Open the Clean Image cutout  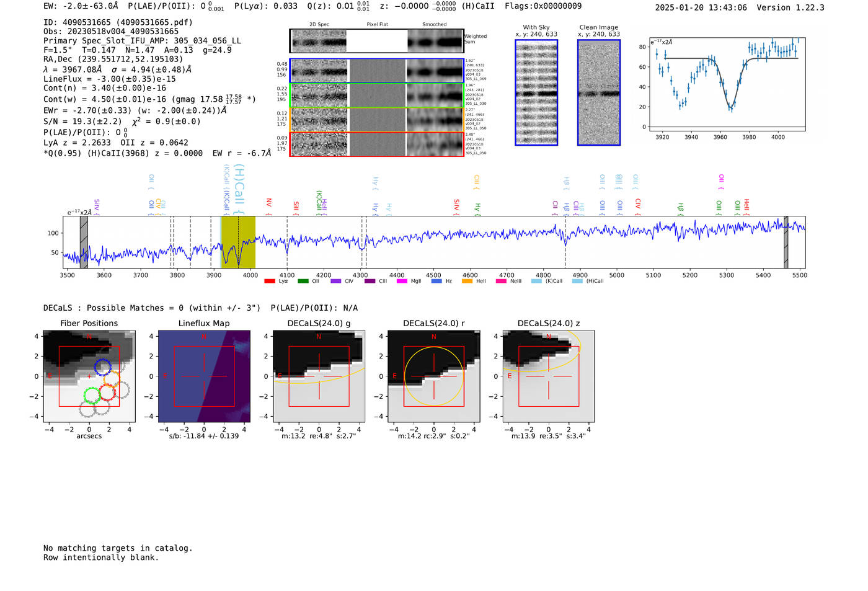598,92
